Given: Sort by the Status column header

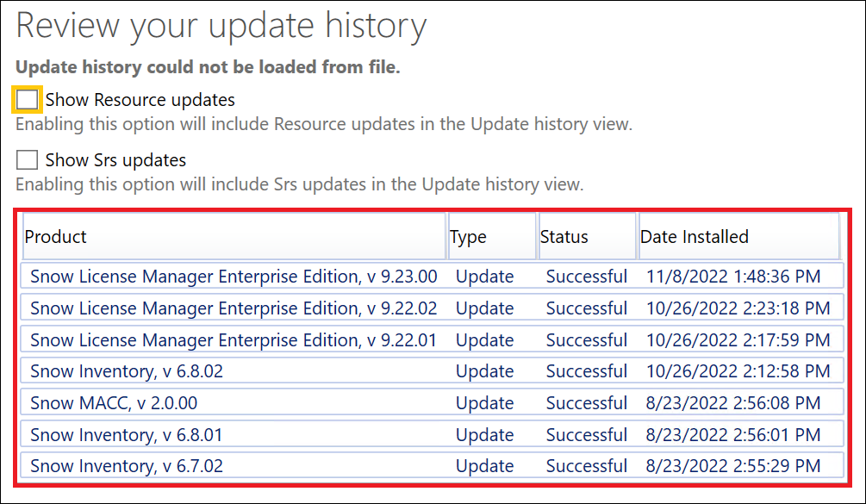Looking at the screenshot, I should coord(587,237).
